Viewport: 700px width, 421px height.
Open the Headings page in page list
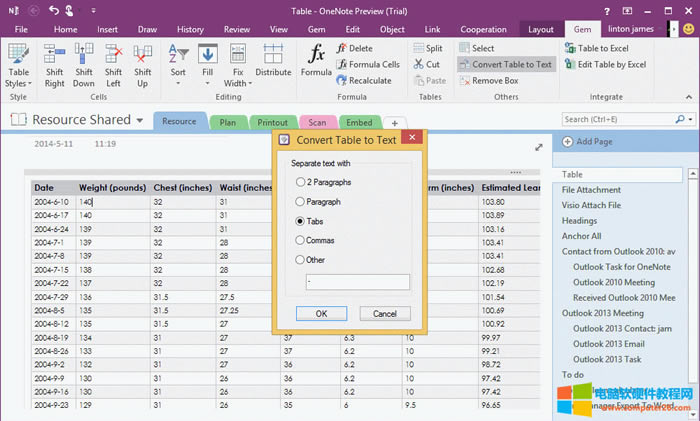pos(580,221)
